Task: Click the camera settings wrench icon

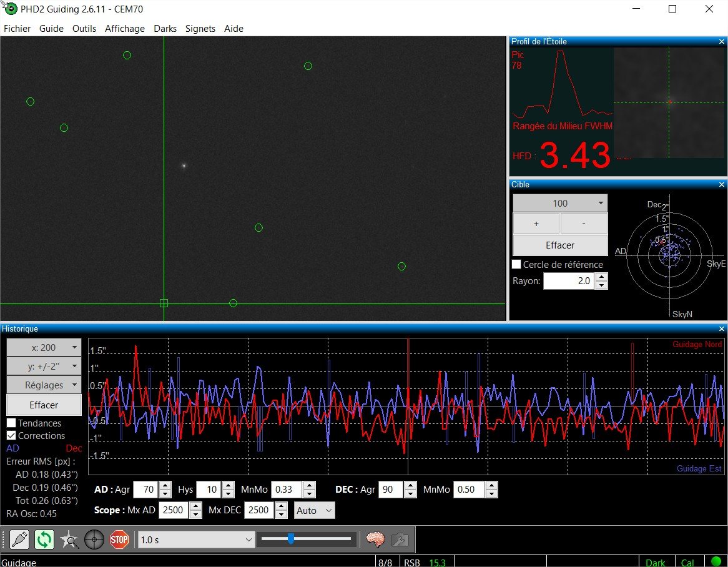Action: tap(400, 540)
